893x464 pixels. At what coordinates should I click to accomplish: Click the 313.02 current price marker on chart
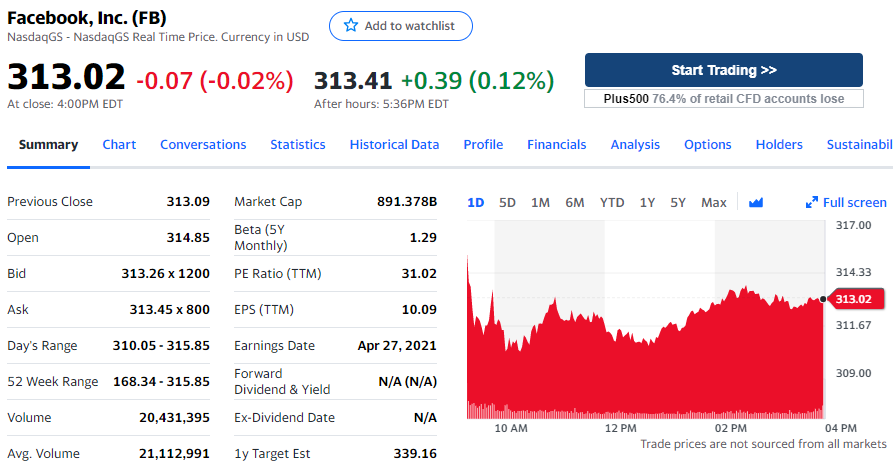[856, 299]
